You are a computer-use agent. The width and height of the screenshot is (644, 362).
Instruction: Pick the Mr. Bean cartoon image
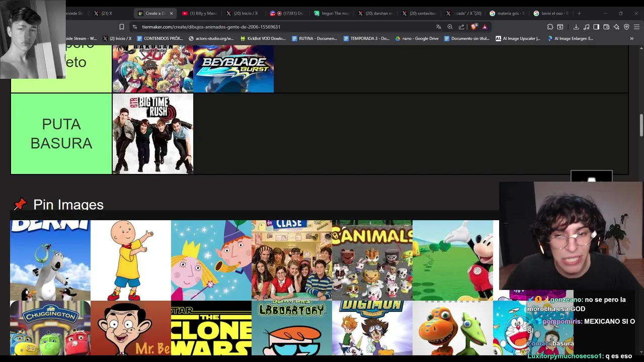(131, 328)
